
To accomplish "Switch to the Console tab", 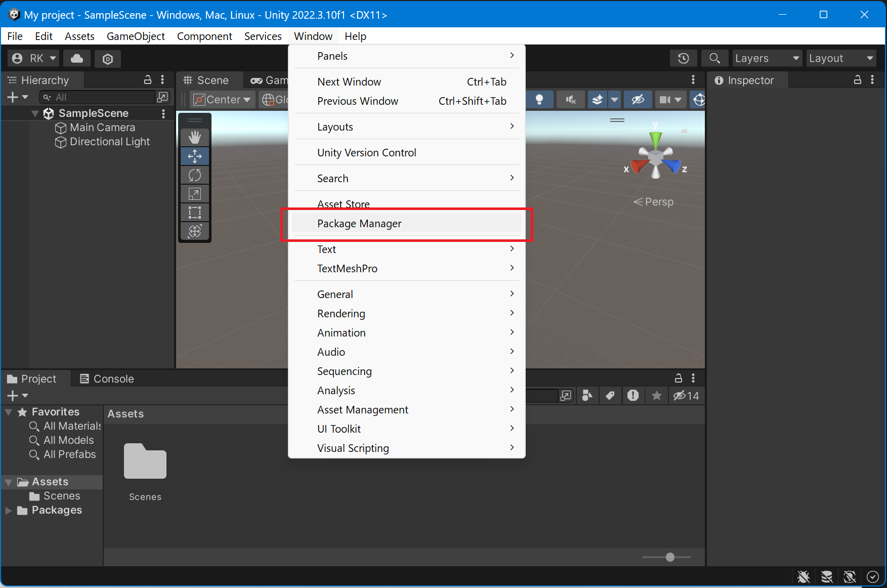I will 112,379.
